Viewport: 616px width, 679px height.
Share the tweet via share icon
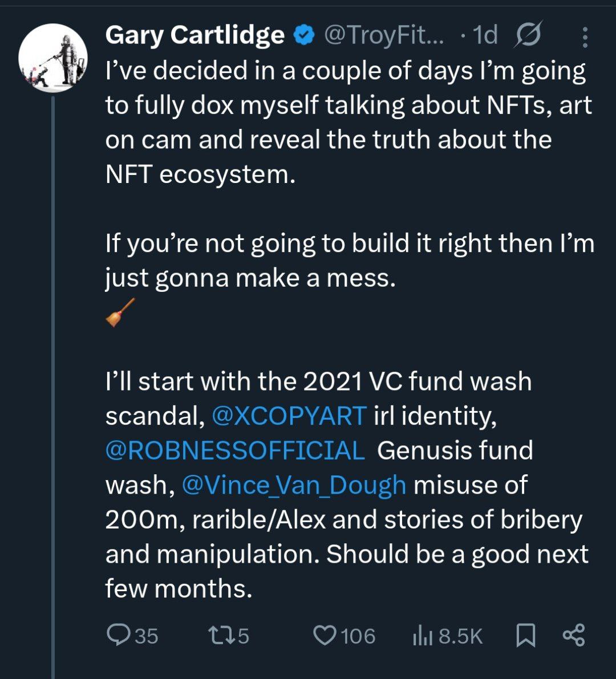pos(573,635)
